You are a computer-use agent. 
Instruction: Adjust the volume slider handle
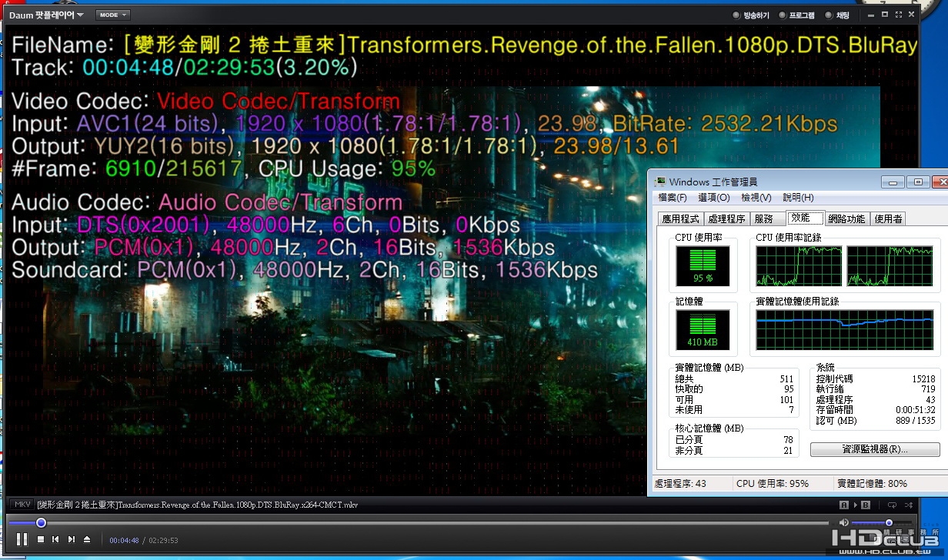click(889, 523)
